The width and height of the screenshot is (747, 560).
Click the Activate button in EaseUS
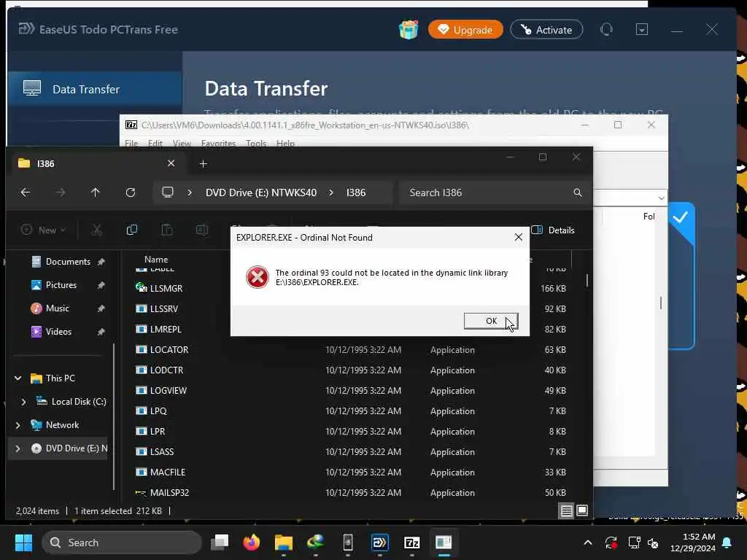point(546,29)
